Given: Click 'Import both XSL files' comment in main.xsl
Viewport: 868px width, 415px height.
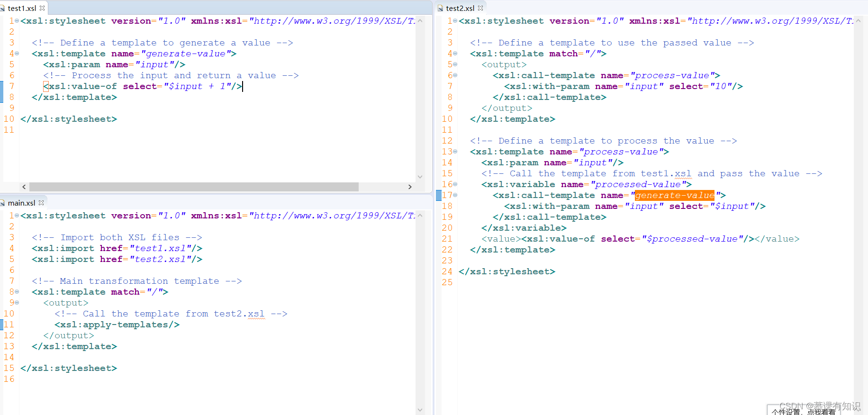Looking at the screenshot, I should 117,237.
